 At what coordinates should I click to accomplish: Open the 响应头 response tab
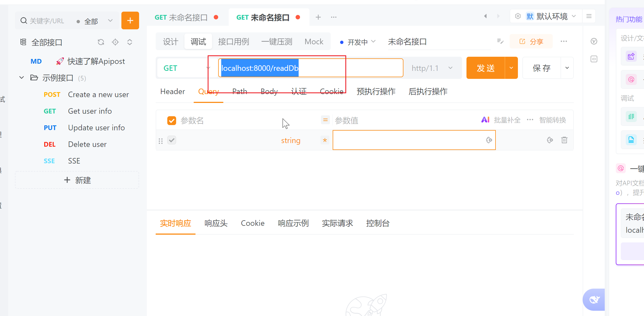click(x=216, y=223)
